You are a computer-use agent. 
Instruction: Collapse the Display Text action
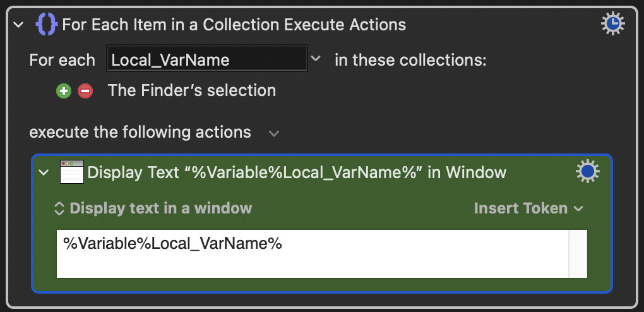tap(44, 172)
